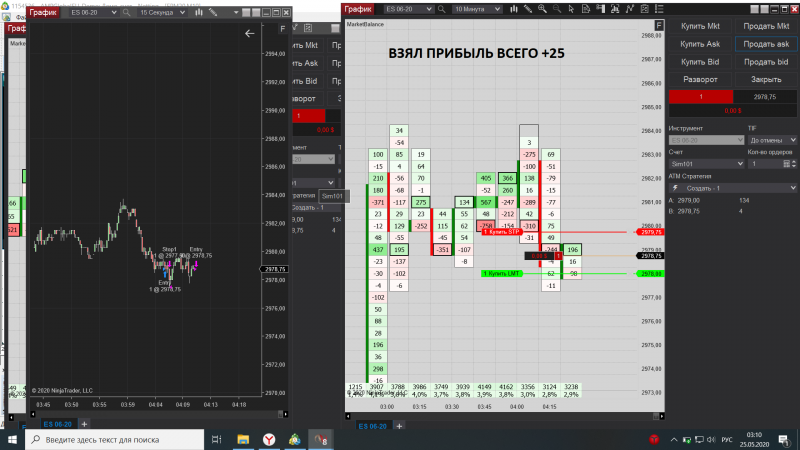
Task: Click the Продать Mkt button
Action: (x=766, y=26)
